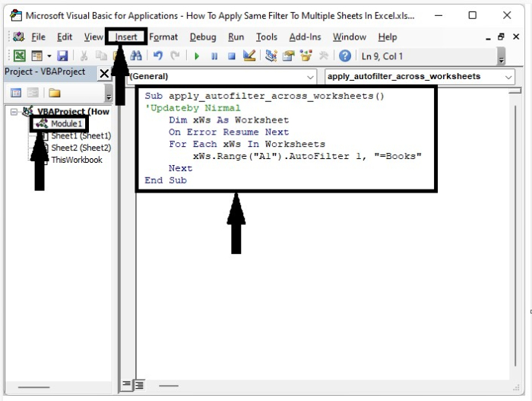Open the View menu
The width and height of the screenshot is (532, 401).
click(93, 37)
